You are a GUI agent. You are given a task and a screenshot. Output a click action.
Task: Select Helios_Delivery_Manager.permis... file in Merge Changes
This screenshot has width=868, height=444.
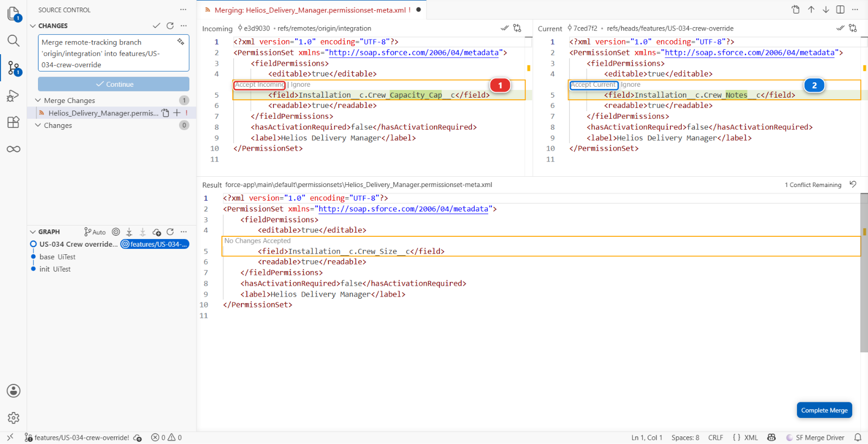point(112,113)
